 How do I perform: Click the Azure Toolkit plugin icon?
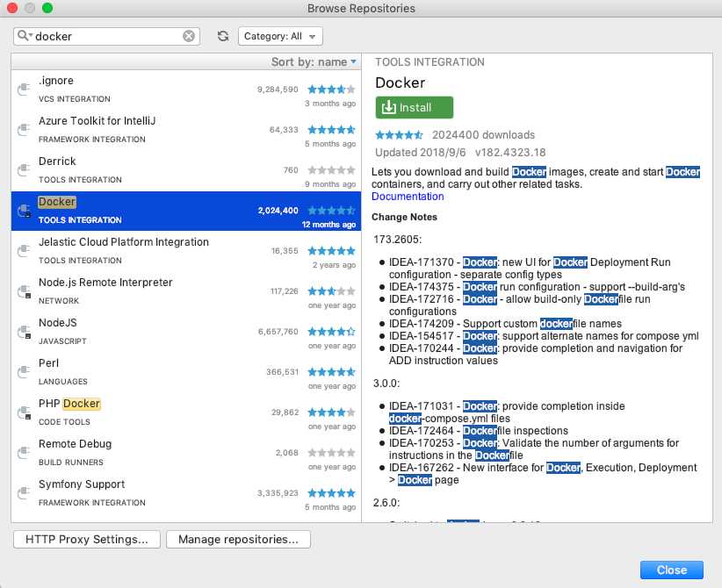tap(24, 130)
